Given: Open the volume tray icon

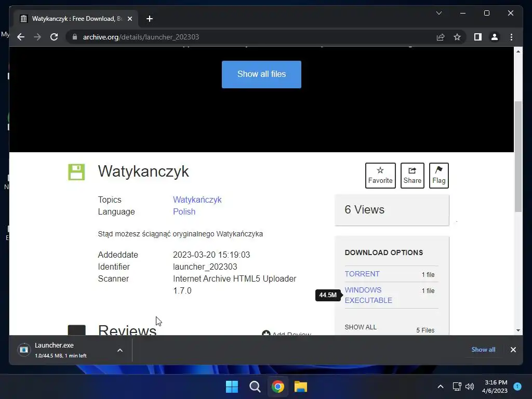Looking at the screenshot, I should coord(470,387).
